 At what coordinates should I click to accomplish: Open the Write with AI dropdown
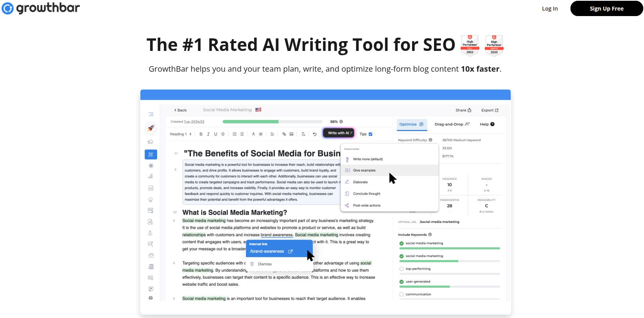339,133
